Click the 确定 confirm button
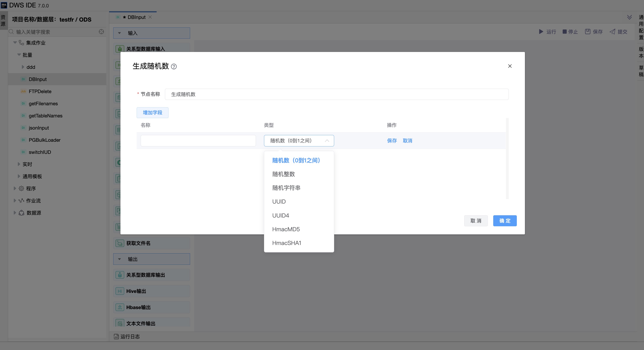644x350 pixels. coord(504,221)
